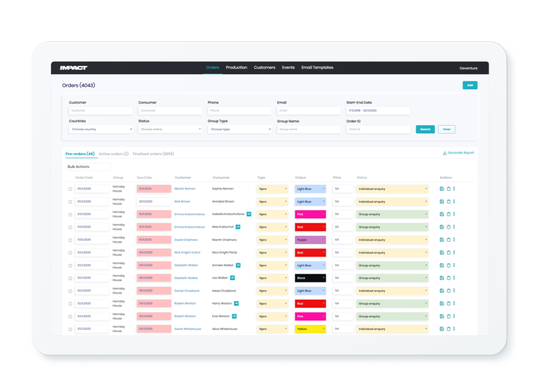
Task: Click the badge icon beside Anneke Walker
Action: 238,266
